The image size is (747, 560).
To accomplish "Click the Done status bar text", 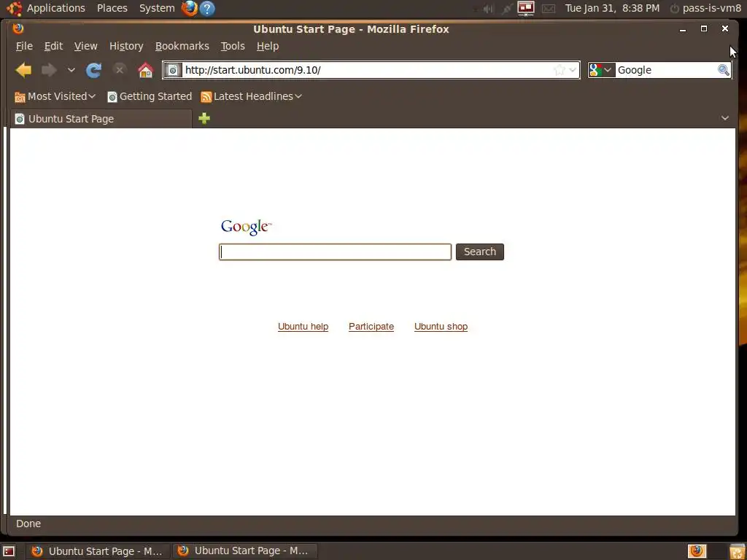I will 28,524.
